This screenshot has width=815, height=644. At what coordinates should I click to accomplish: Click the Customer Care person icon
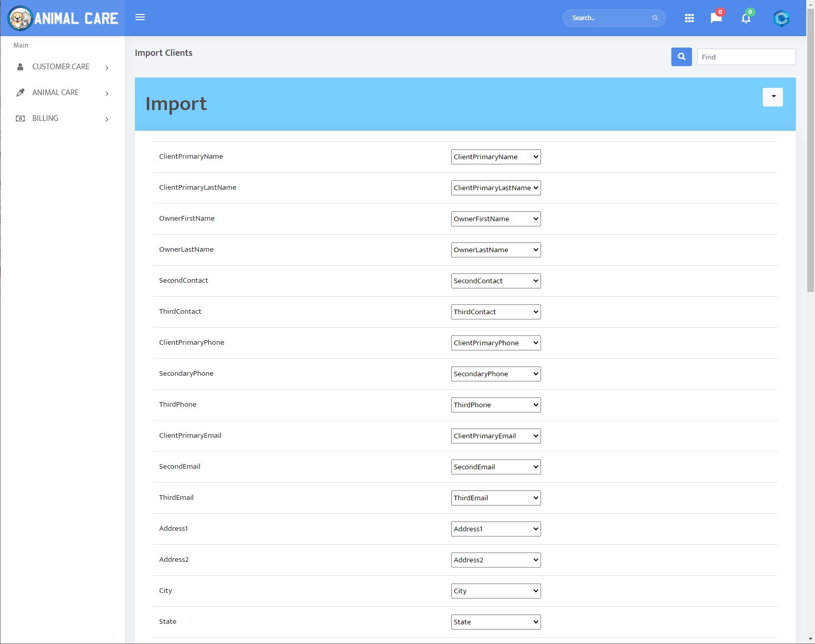(20, 67)
